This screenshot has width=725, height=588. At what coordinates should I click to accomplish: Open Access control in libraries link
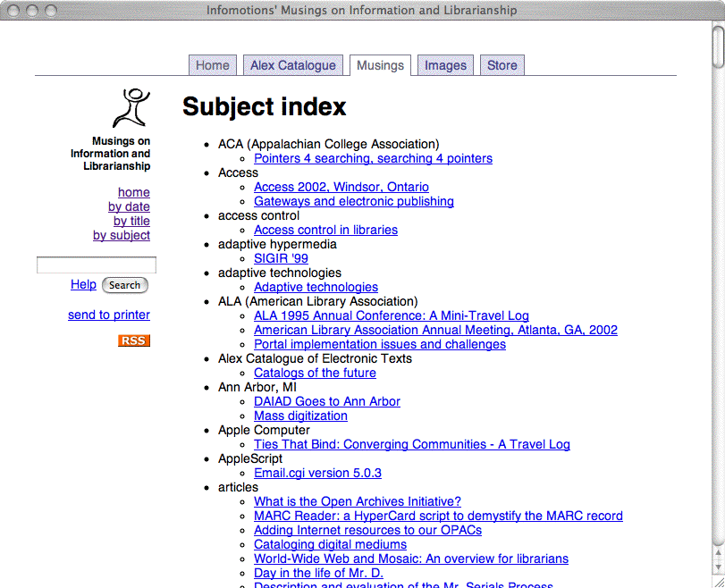tap(325, 230)
